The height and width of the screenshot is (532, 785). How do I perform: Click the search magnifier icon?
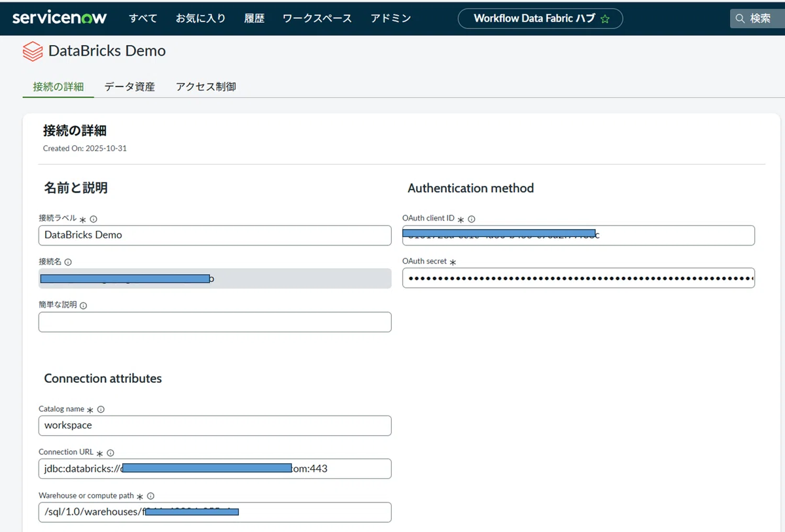click(x=741, y=18)
